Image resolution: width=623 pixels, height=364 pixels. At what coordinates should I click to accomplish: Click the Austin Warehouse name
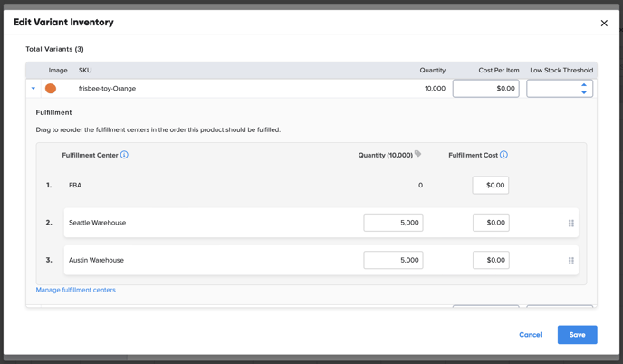96,260
